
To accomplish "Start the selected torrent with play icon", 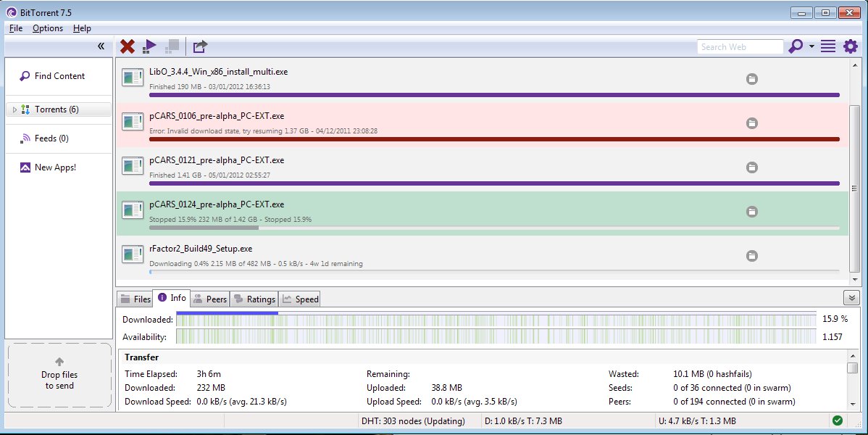I will (x=149, y=46).
